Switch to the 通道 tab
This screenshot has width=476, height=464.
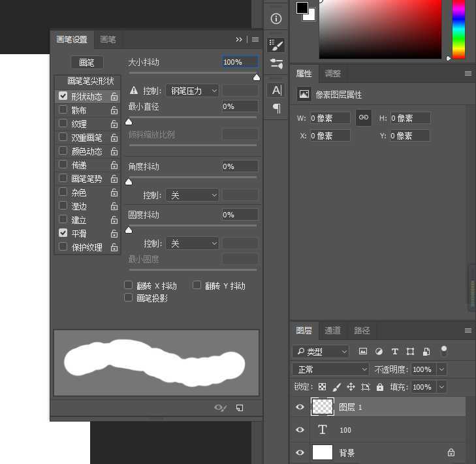click(332, 331)
